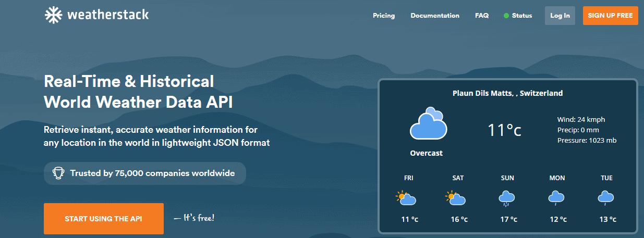The image size is (644, 238).
Task: Open the Documentation page
Action: click(x=435, y=16)
